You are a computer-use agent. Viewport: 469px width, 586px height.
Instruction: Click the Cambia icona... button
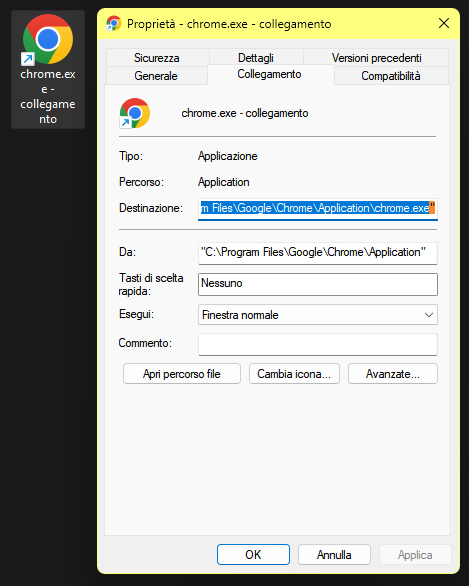tap(294, 374)
